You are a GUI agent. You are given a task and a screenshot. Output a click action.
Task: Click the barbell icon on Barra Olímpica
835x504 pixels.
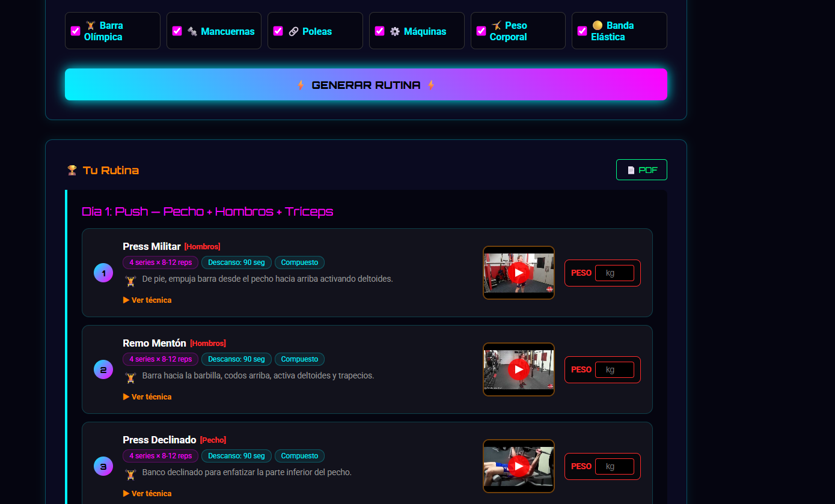91,25
